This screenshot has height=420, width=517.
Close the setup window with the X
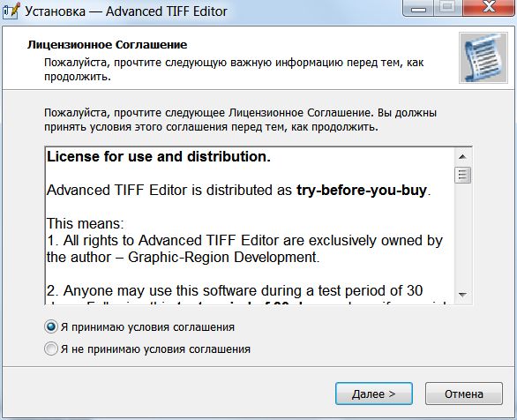pos(489,8)
